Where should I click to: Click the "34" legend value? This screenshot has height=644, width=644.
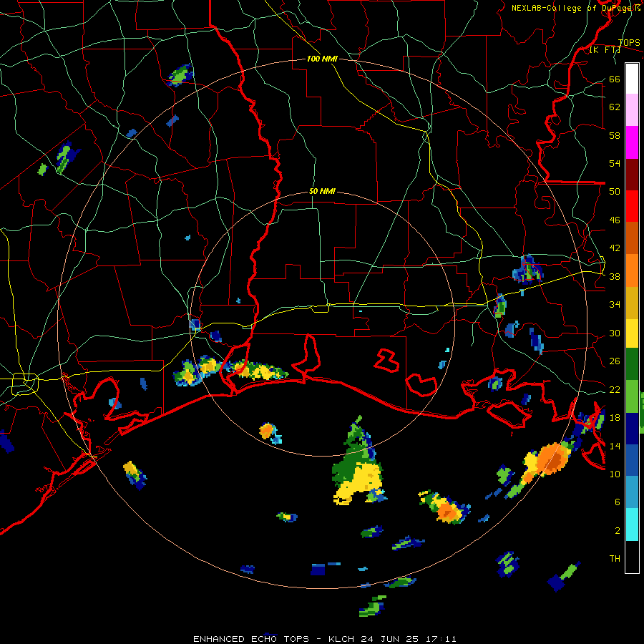pos(615,305)
